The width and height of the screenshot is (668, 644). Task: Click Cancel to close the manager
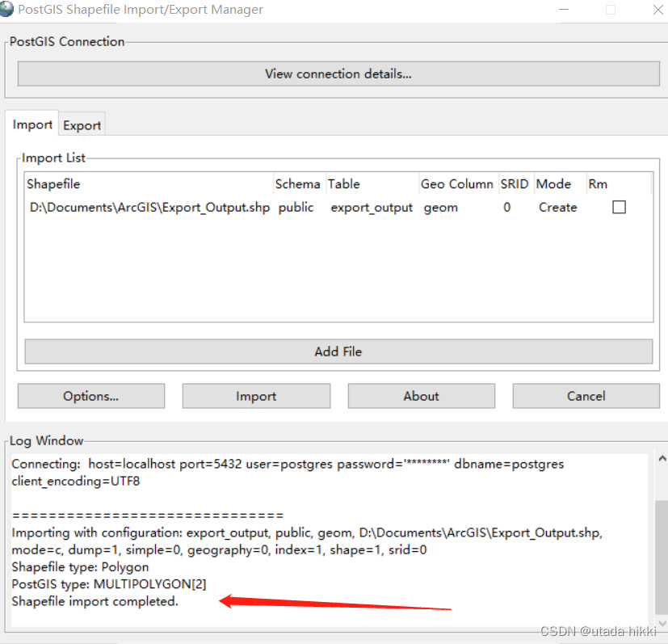[586, 396]
